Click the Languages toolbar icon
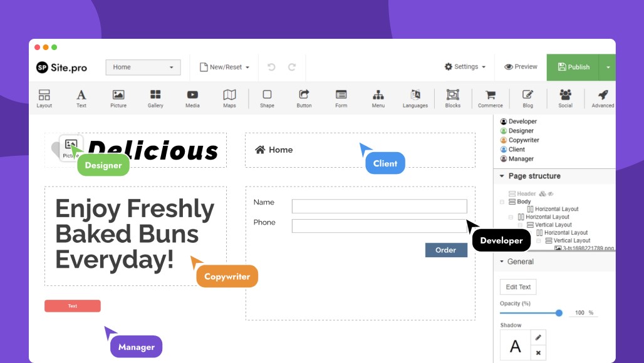Viewport: 644px width, 363px height. (x=415, y=98)
